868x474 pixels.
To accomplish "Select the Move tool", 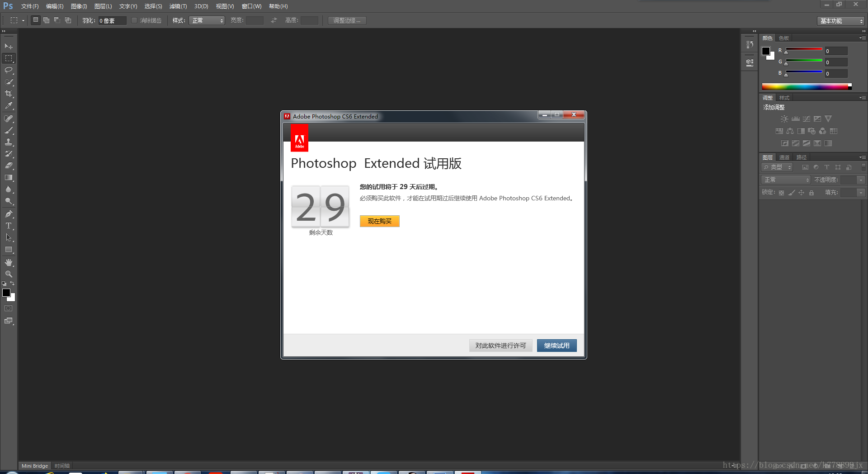I will coord(9,47).
